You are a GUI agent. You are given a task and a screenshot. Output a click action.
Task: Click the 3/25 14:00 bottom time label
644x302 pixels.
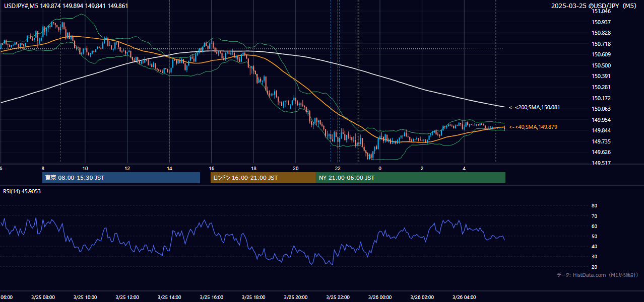[x=169, y=297]
